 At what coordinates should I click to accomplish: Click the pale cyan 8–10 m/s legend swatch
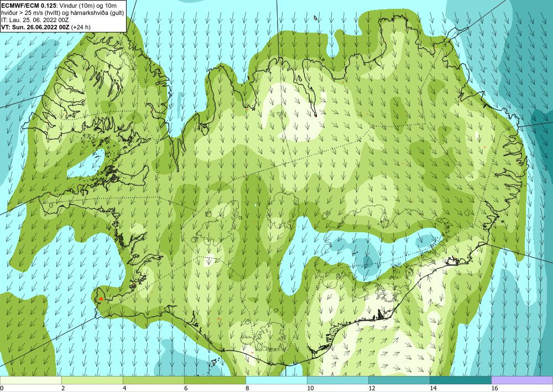tap(276, 380)
